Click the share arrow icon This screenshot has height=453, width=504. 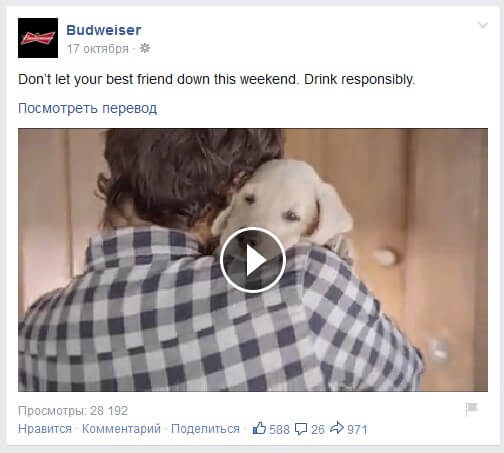tap(337, 428)
